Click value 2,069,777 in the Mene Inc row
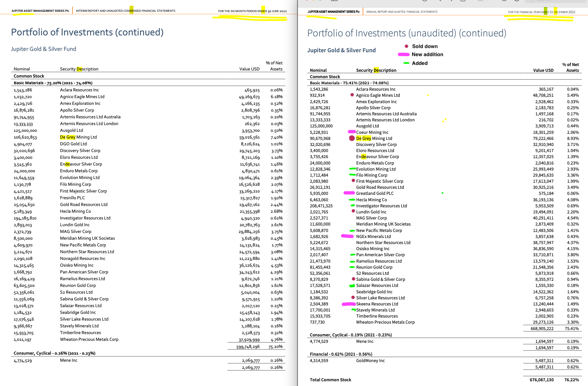Screen dimensions: 588x386 pyautogui.click(x=251, y=361)
